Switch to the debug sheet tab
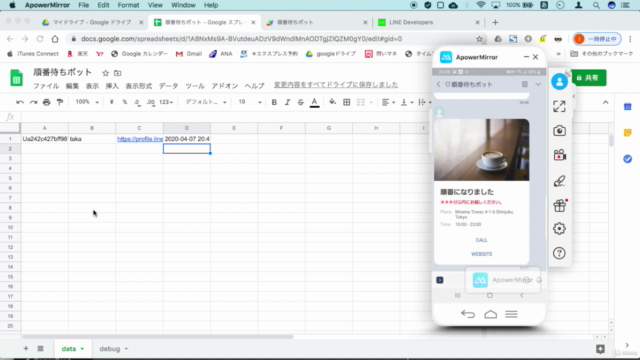 (x=109, y=349)
